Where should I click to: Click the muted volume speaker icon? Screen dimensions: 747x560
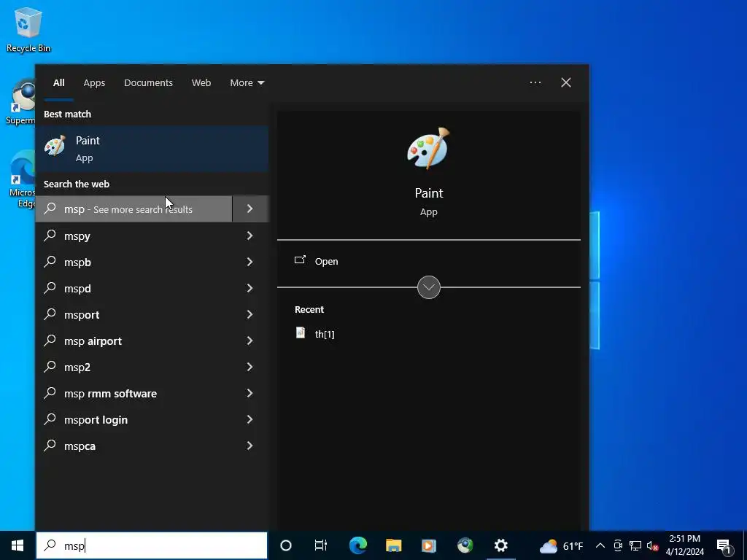point(652,545)
